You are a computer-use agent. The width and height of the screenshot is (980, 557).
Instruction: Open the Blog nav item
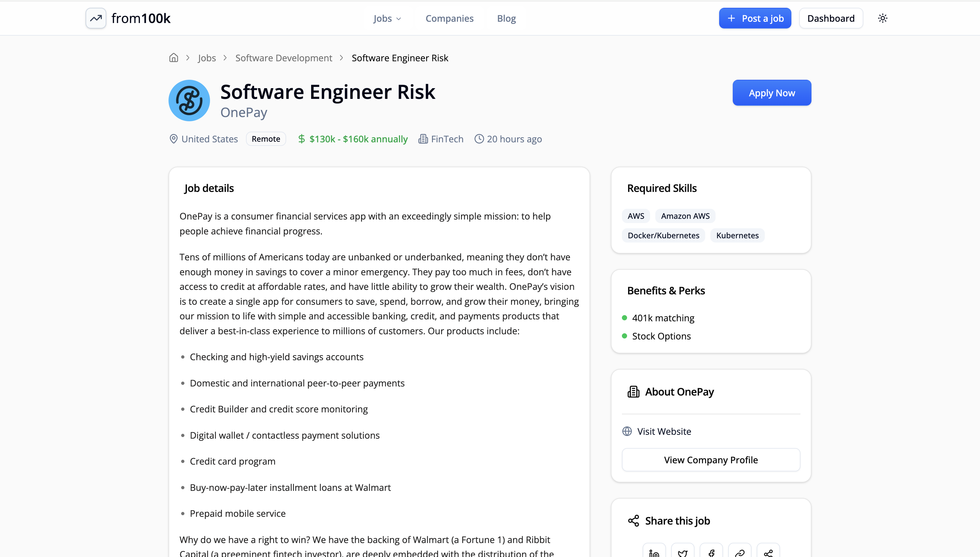(506, 18)
